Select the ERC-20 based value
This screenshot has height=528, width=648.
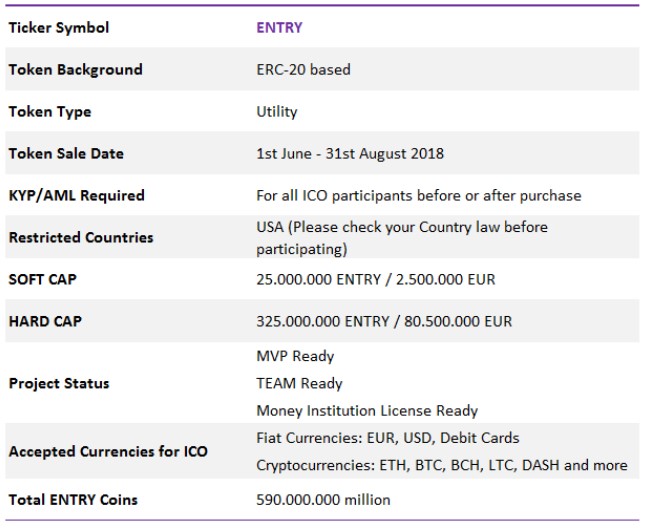tap(303, 70)
